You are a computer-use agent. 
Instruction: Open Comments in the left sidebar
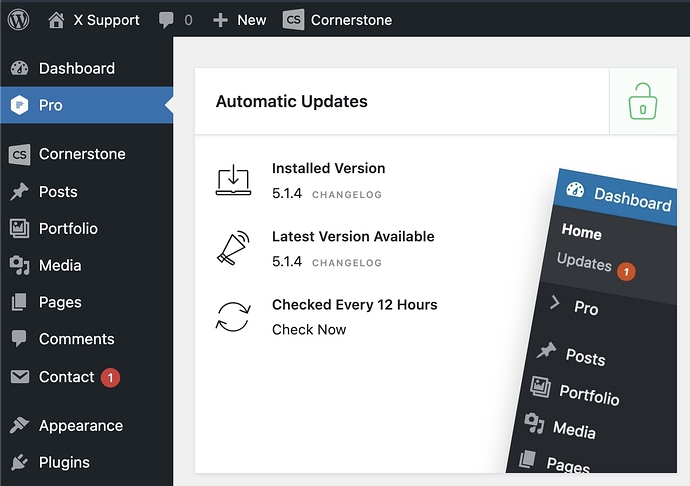77,339
